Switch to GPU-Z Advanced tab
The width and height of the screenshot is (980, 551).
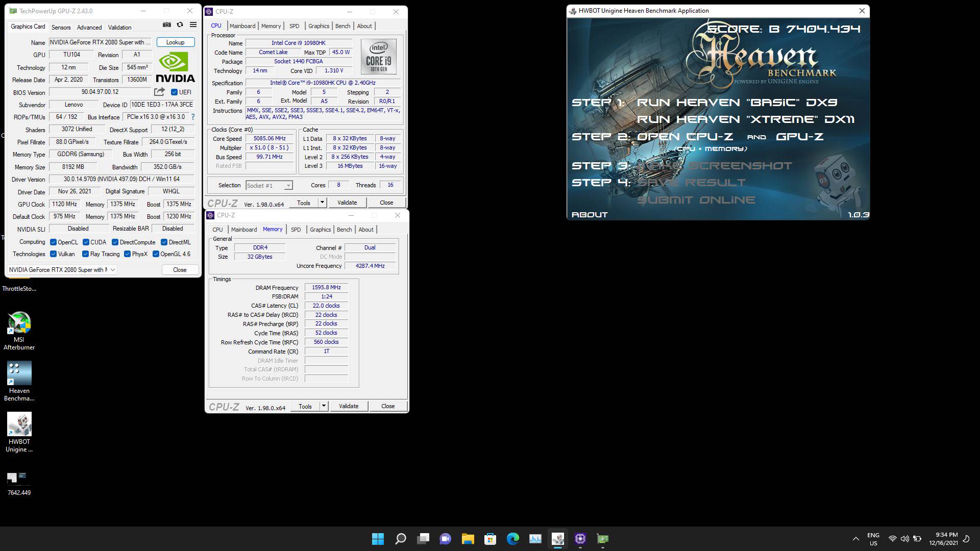pos(89,27)
